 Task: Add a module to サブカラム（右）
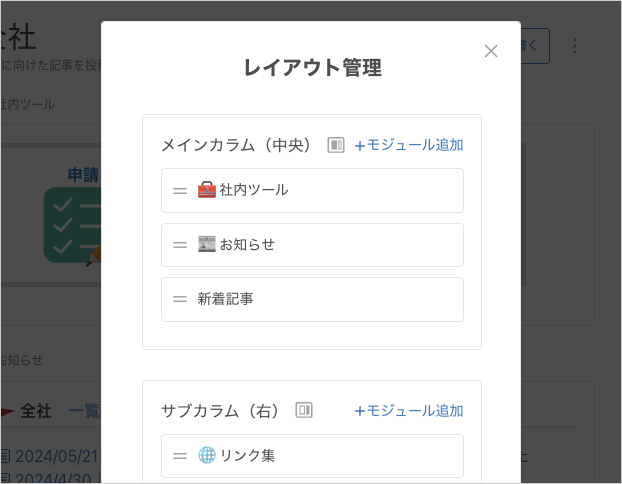point(409,410)
